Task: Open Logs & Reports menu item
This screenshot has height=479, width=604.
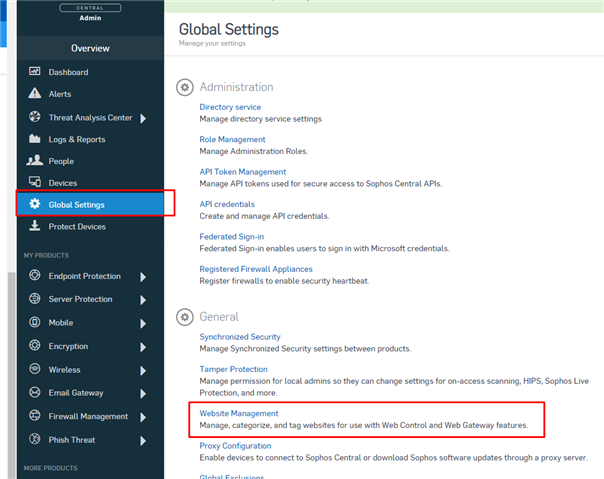Action: [91, 139]
